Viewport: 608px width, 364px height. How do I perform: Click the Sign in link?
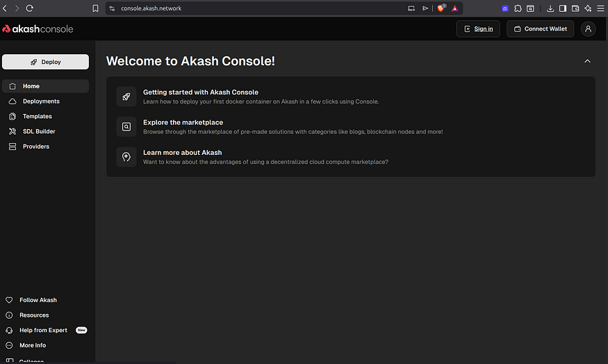pos(478,29)
